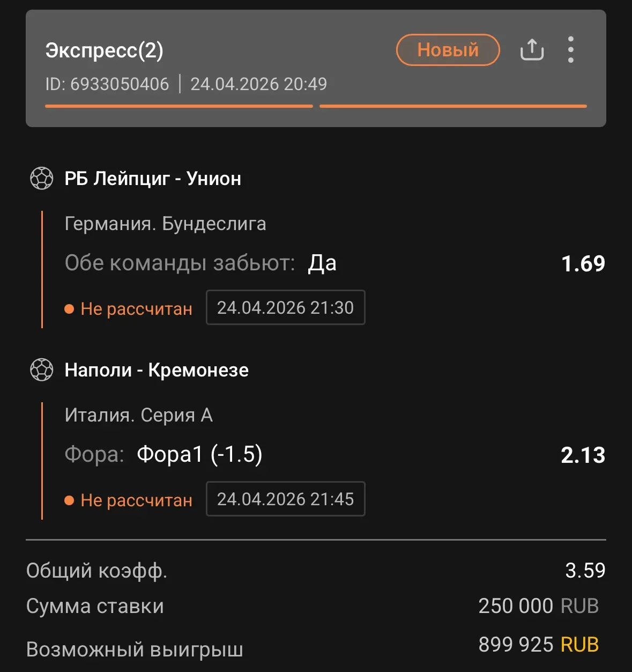Select the Экспресс(2) bet title
The height and width of the screenshot is (672, 632).
[105, 50]
